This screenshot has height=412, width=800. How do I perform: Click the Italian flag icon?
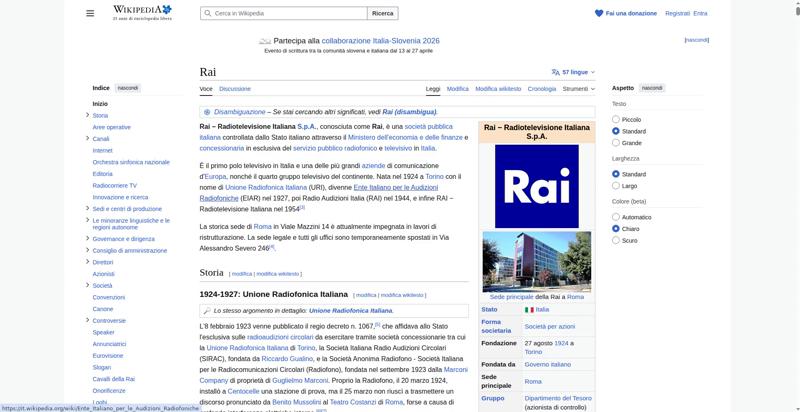pos(529,310)
